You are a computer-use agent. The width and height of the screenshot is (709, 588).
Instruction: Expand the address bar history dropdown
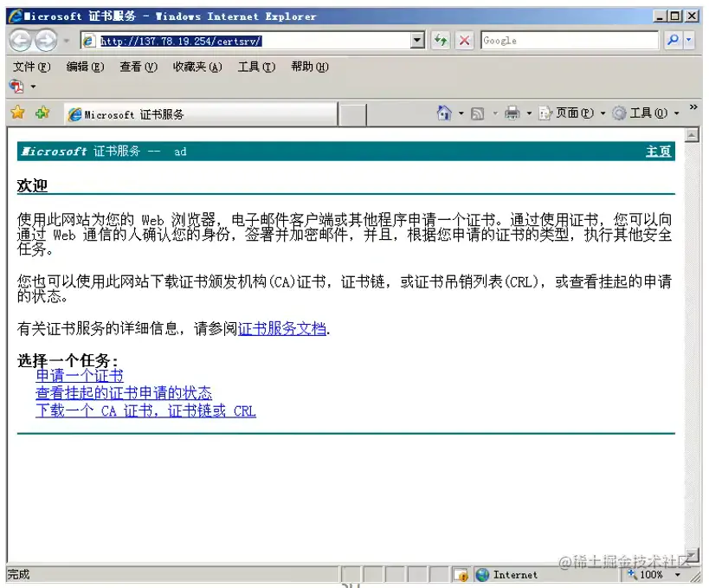(x=417, y=41)
